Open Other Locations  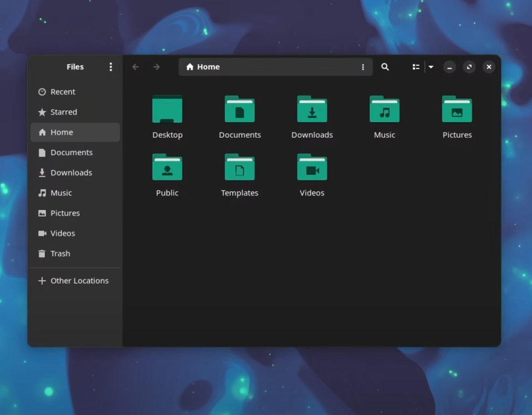pyautogui.click(x=79, y=280)
